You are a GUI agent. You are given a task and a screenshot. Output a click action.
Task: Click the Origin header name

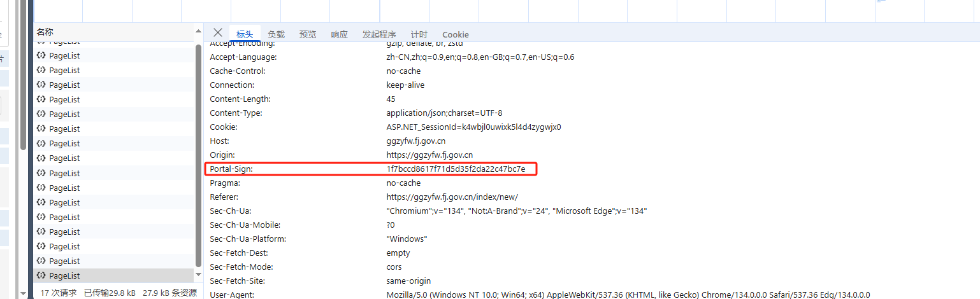pyautogui.click(x=222, y=155)
